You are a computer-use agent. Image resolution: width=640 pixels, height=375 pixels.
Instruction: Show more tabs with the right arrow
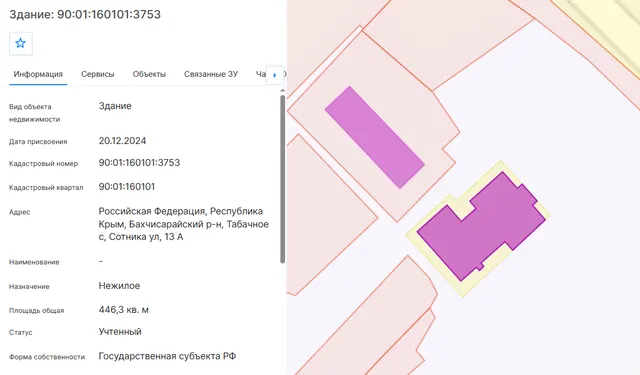coord(275,75)
